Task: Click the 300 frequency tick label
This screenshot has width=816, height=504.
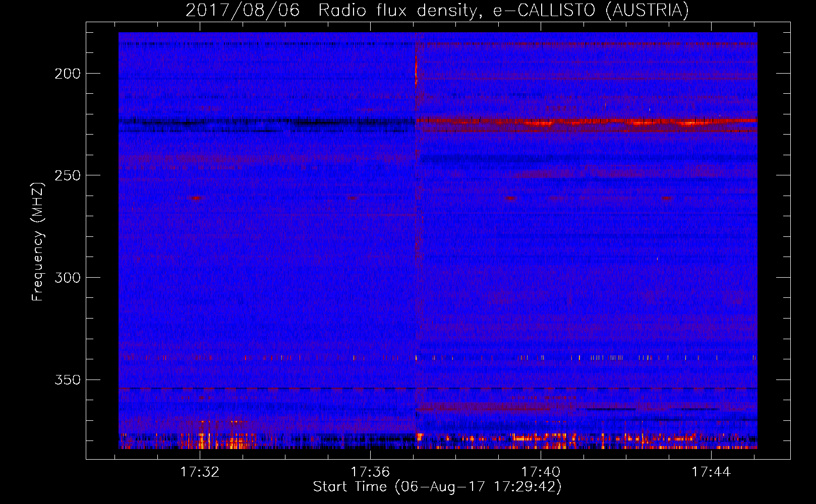Action: (68, 278)
